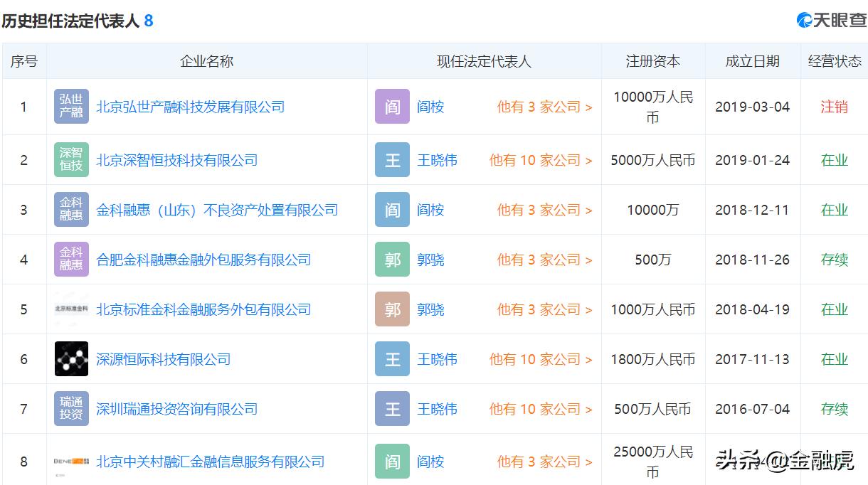Open the 北京标准金科 logo image
The image size is (868, 485).
tap(70, 309)
